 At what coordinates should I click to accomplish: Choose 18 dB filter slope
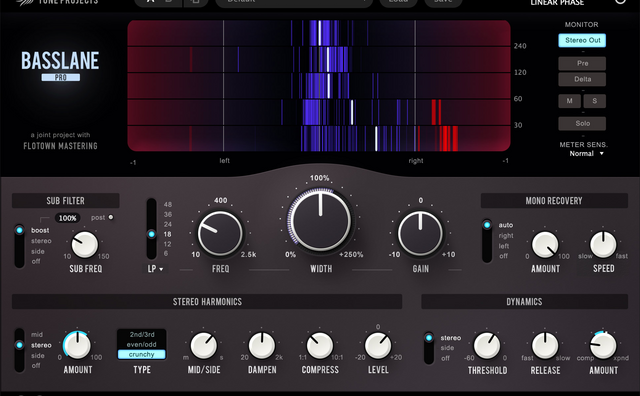point(168,234)
